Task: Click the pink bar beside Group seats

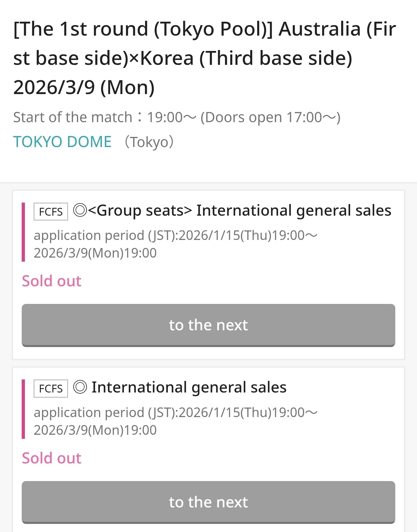Action: tap(23, 232)
